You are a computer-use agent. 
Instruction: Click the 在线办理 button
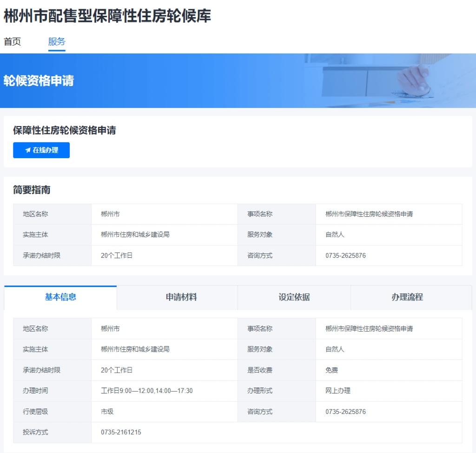[41, 150]
